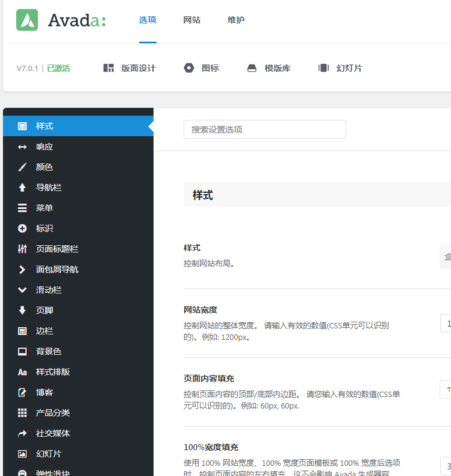This screenshot has width=451, height=476.
Task: Click the 菜单 hamburger icon
Action: (22, 208)
